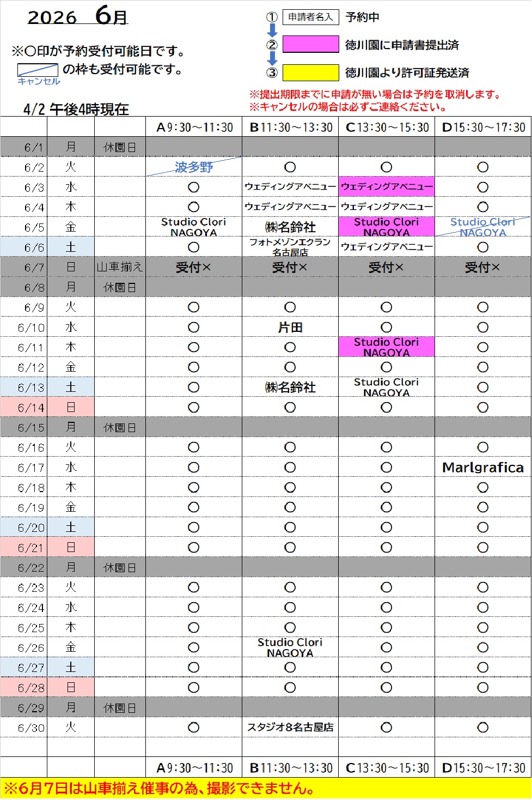This screenshot has width=532, height=800.
Task: Click the スタジオ8名古屋店 booking on 6/30
Action: [290, 728]
